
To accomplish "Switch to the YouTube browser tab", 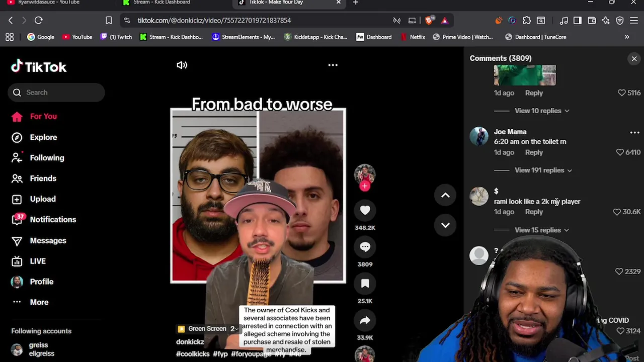I will [x=49, y=3].
